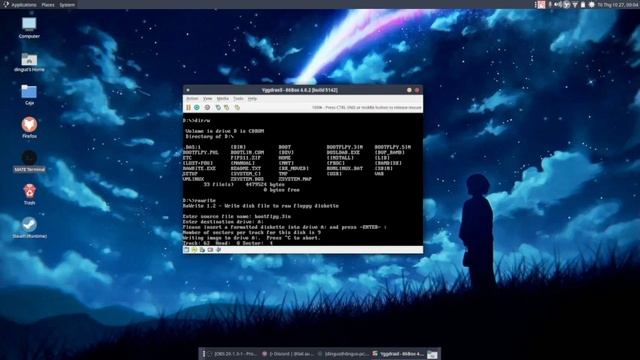Open the Applications menu in top panel
The height and width of the screenshot is (360, 640).
20,5
